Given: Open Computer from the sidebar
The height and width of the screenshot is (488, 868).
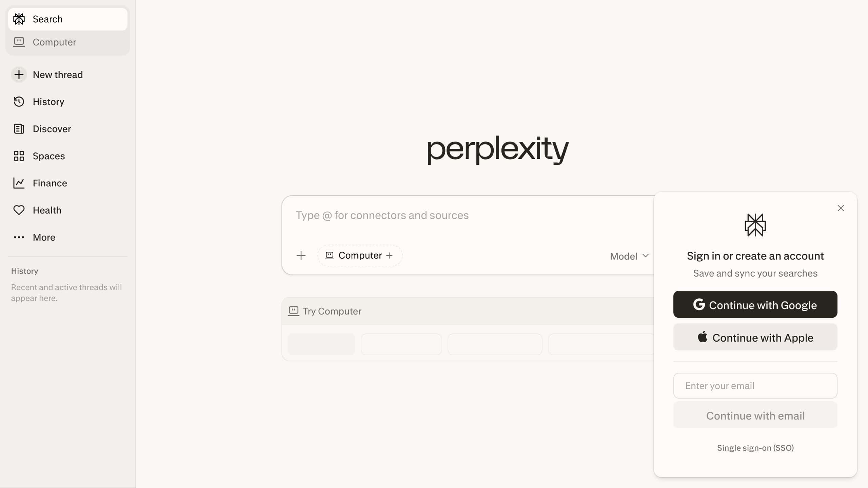Looking at the screenshot, I should (54, 42).
